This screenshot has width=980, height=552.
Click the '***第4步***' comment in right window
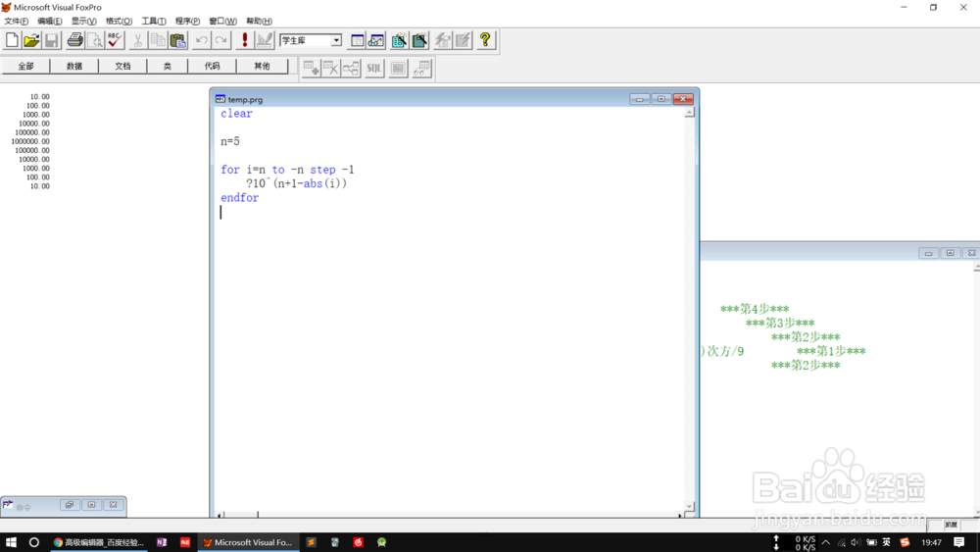click(x=755, y=309)
